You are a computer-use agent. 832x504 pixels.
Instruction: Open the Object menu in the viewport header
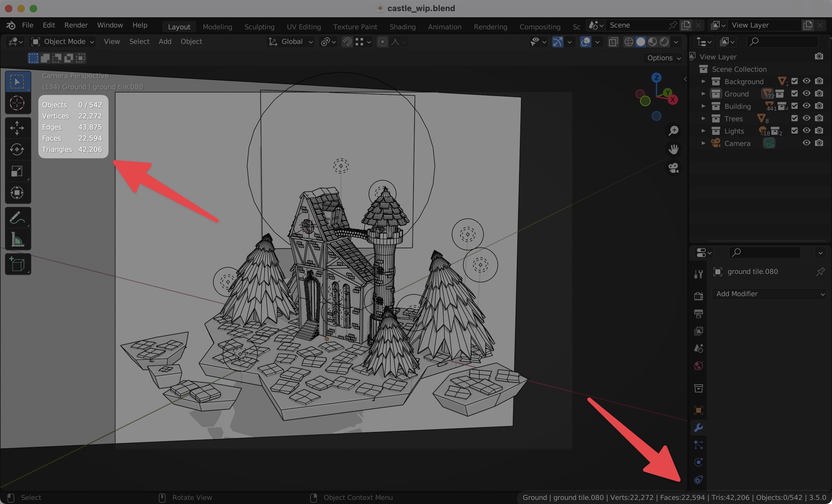click(x=191, y=41)
